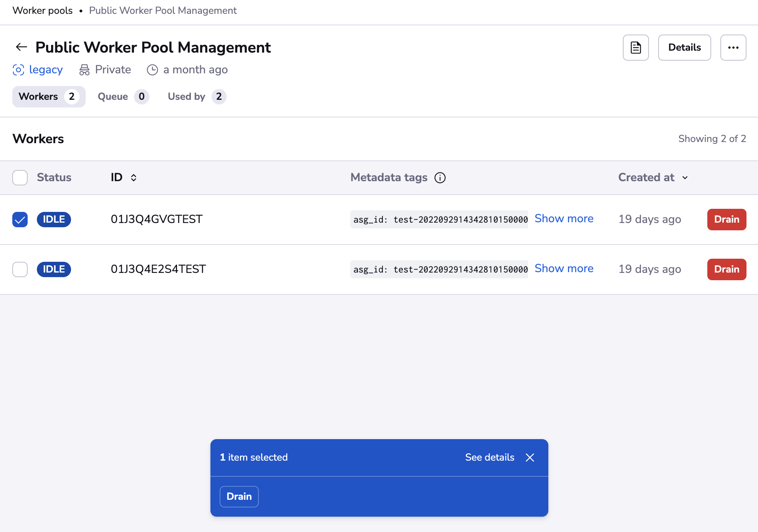Viewport: 758px width, 532px height.
Task: Toggle the select-all checkbox in header
Action: click(20, 178)
